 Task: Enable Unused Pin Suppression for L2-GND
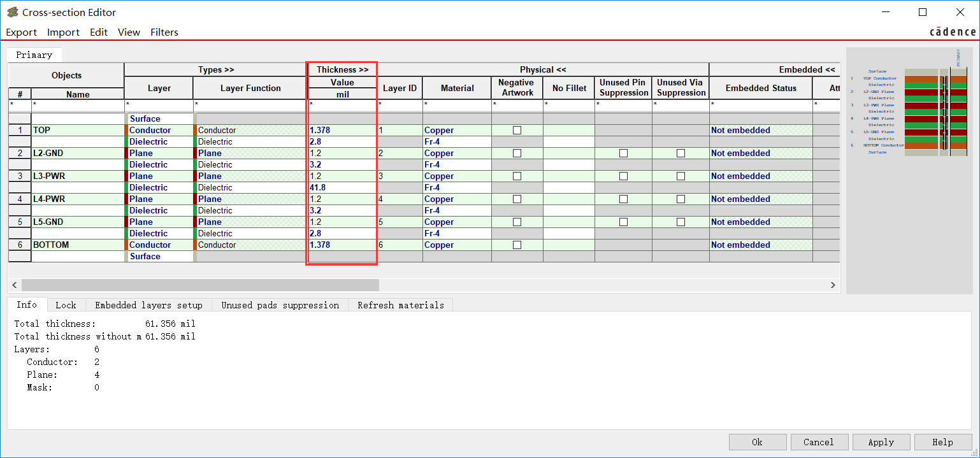[x=623, y=154]
